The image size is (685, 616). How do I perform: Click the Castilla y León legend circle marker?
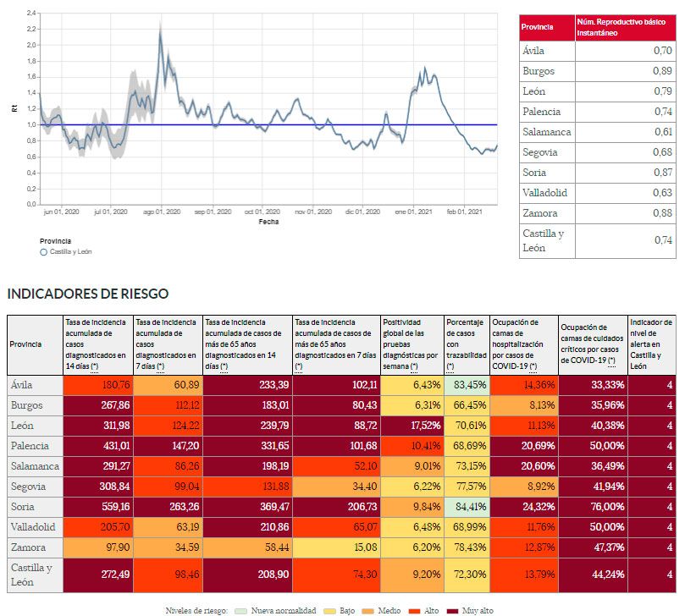click(x=44, y=251)
